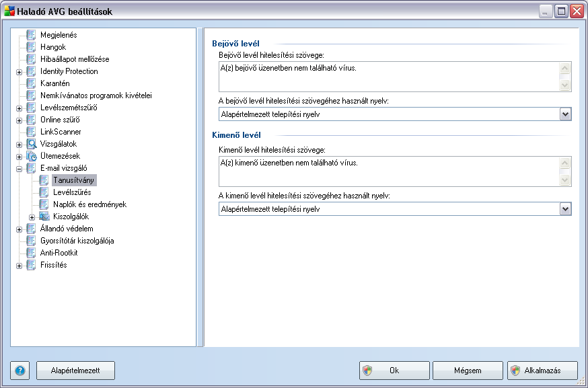Click the Frissítés item icon
The width and height of the screenshot is (588, 388).
[x=31, y=265]
